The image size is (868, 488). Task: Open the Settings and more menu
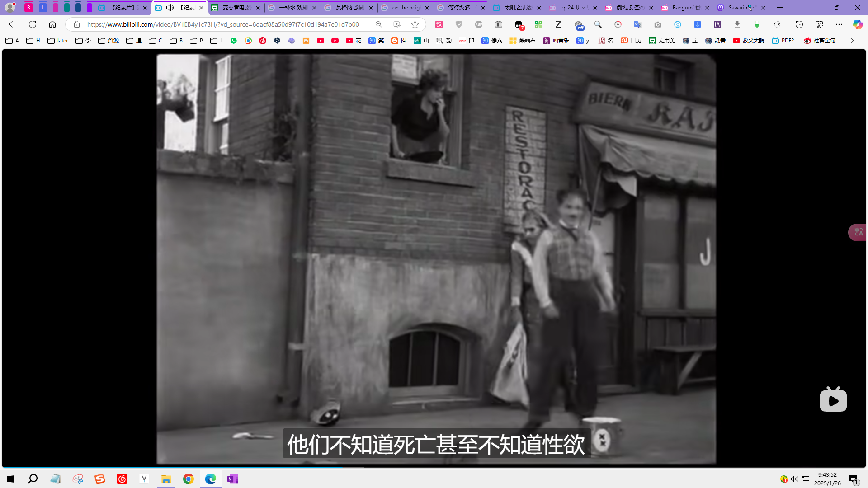pos(839,24)
